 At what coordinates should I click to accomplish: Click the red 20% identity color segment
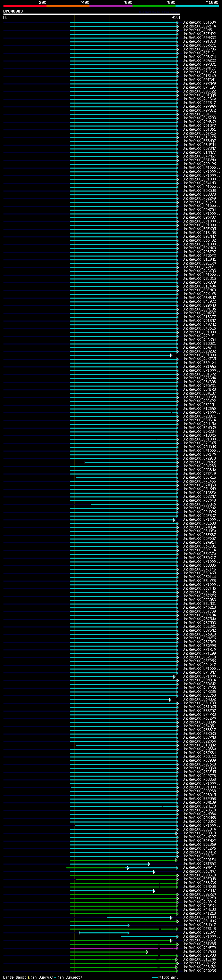coord(25,6)
